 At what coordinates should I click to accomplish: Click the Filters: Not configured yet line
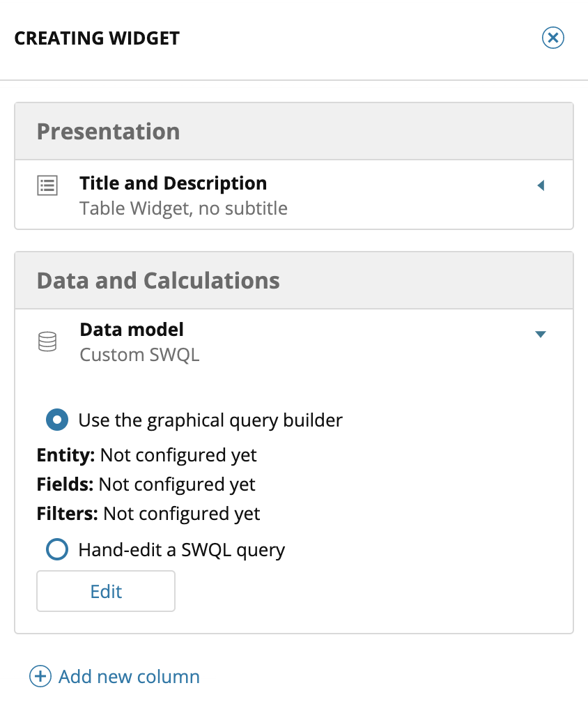click(148, 514)
